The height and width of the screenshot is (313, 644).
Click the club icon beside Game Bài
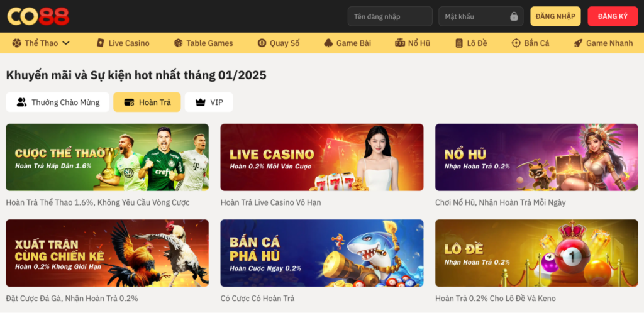pyautogui.click(x=328, y=43)
